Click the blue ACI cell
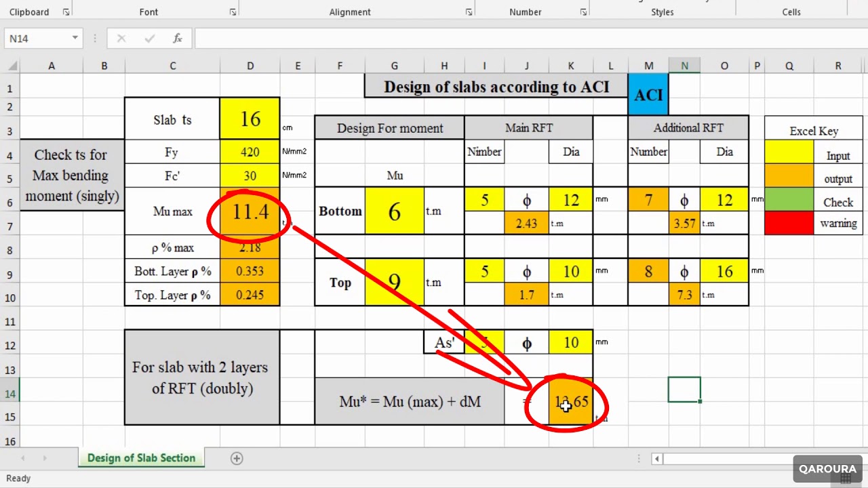Image resolution: width=868 pixels, height=488 pixels. [648, 94]
